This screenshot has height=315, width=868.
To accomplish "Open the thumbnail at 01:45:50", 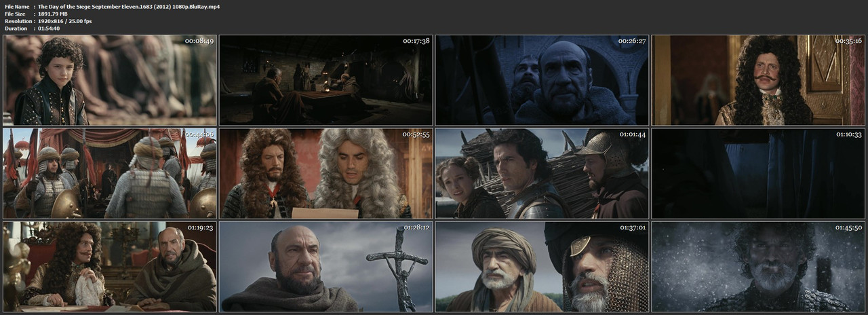I will pyautogui.click(x=758, y=266).
